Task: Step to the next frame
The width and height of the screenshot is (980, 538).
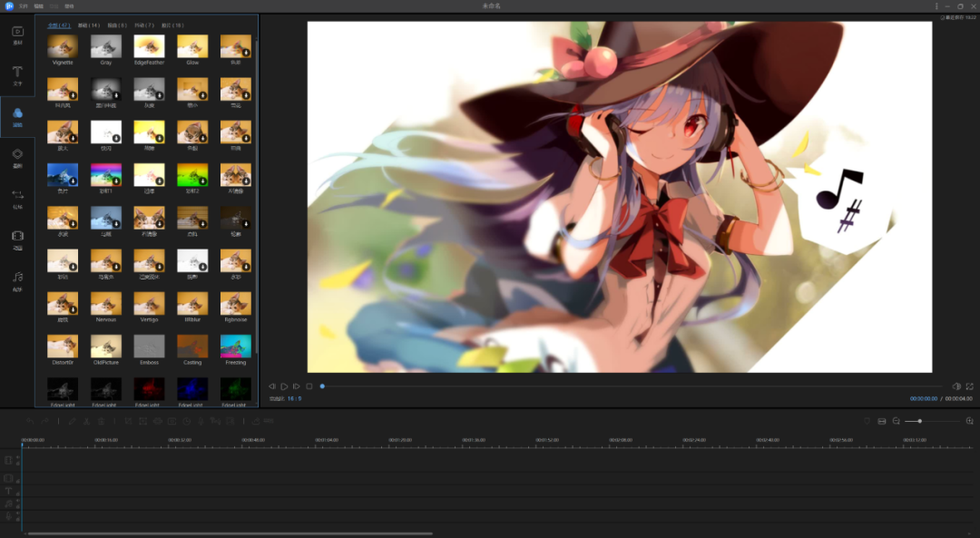Action: pos(297,386)
